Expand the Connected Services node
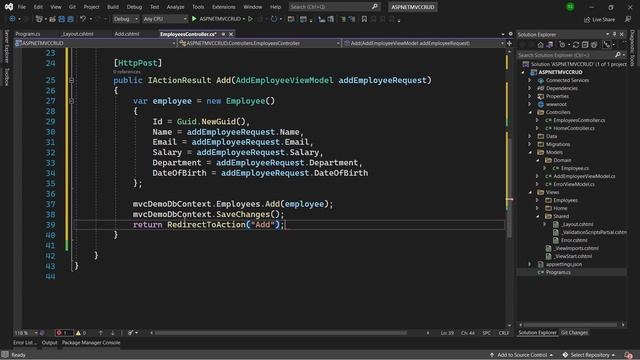The image size is (640, 360). tap(530, 80)
